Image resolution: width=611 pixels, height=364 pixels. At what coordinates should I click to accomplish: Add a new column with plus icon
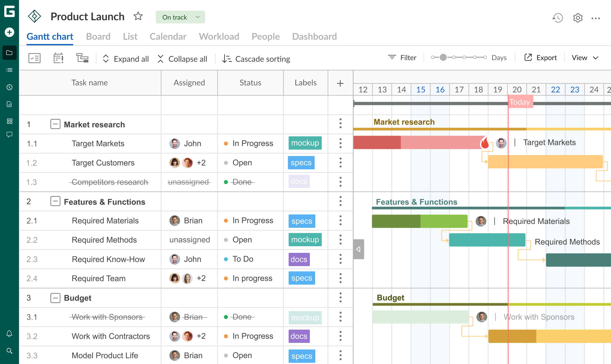340,83
